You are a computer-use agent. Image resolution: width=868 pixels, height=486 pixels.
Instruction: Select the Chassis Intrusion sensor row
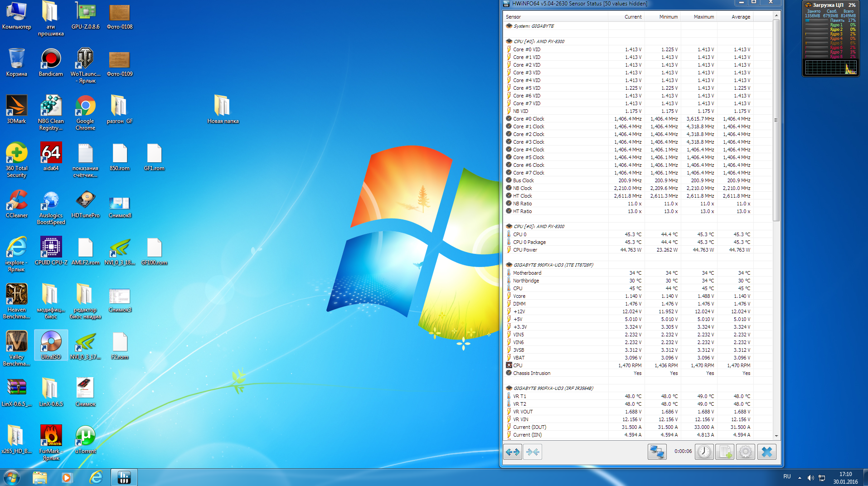(x=638, y=373)
